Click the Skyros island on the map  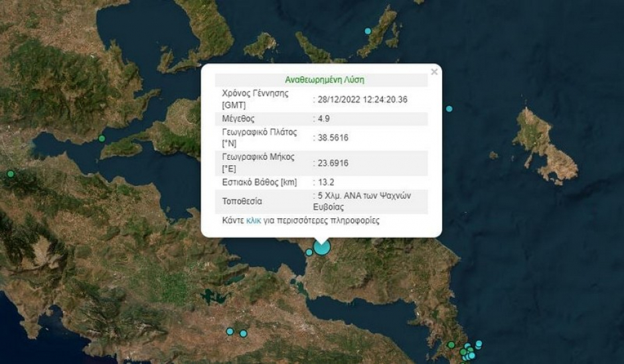click(545, 145)
